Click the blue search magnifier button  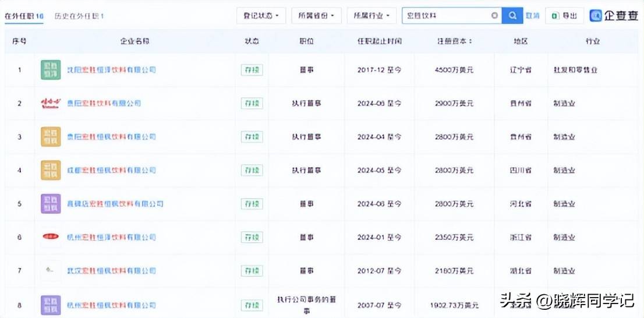(x=512, y=16)
